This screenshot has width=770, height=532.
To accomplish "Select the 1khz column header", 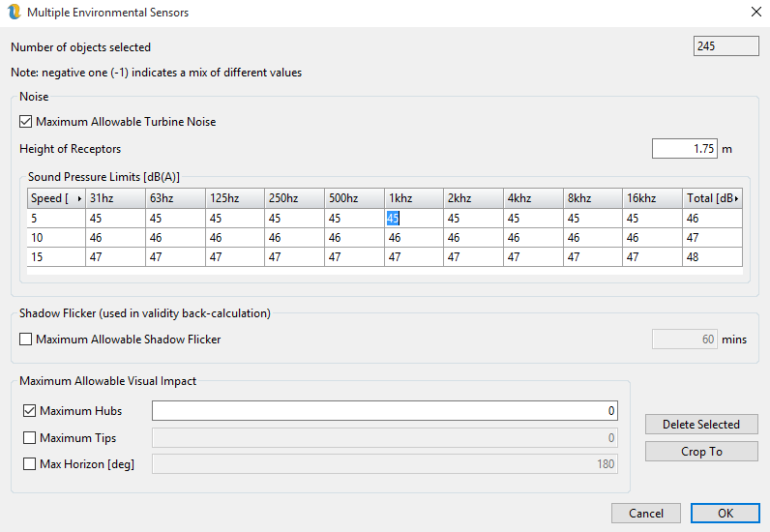I will click(412, 198).
